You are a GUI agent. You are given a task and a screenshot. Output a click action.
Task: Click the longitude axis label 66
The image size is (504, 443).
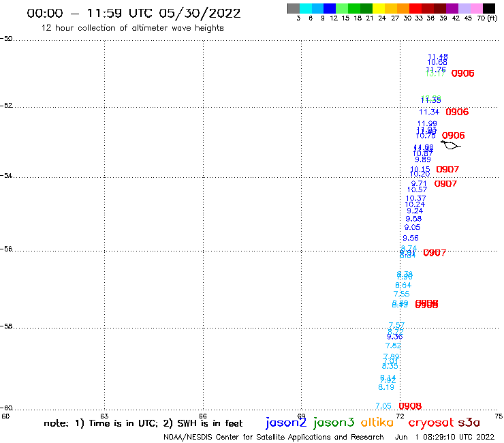(203, 416)
